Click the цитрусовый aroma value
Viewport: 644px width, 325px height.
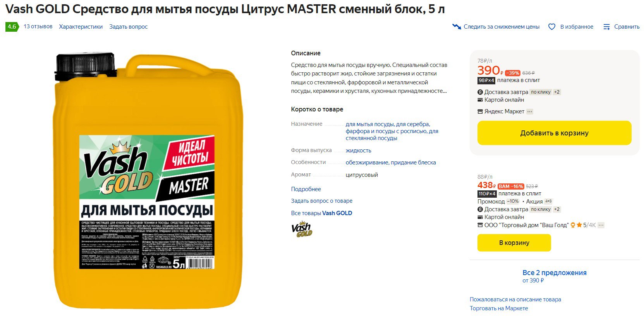tap(362, 175)
